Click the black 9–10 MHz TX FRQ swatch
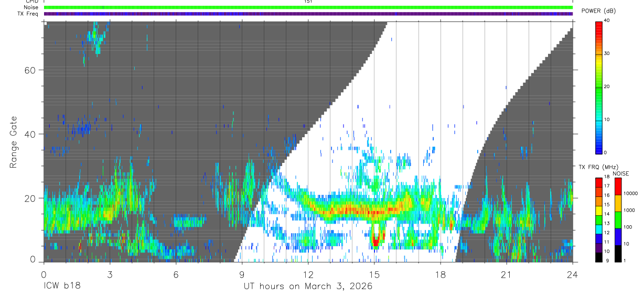Image resolution: width=644 pixels, height=297 pixels. click(x=598, y=257)
